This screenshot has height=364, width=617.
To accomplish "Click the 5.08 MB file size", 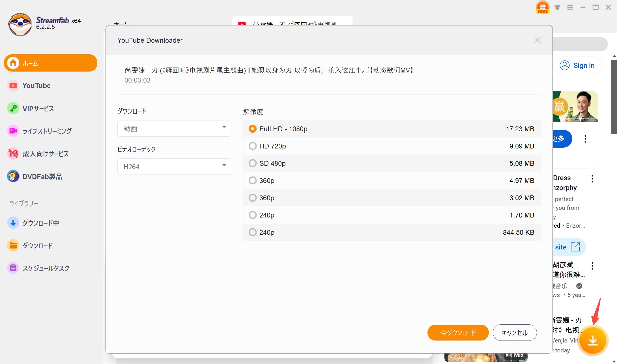I will 522,163.
